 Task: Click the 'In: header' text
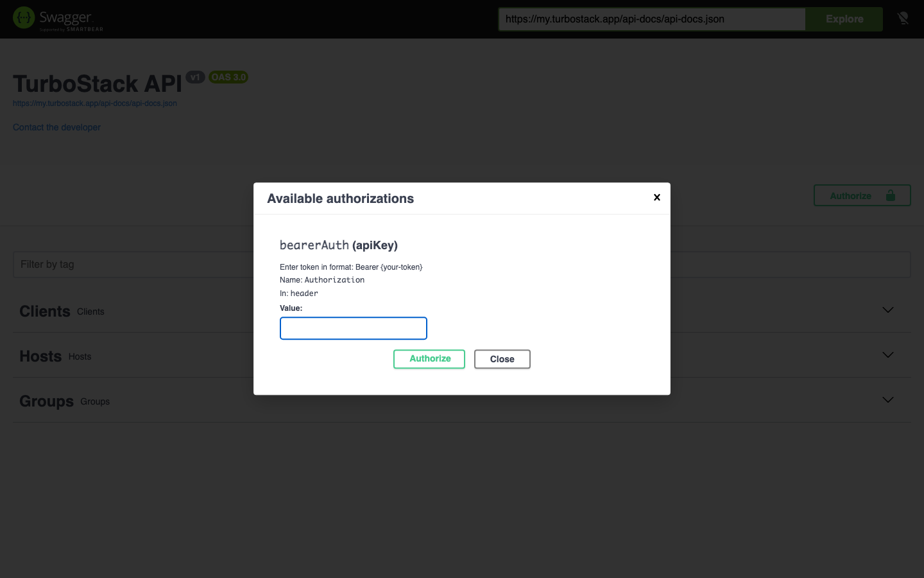[299, 293]
